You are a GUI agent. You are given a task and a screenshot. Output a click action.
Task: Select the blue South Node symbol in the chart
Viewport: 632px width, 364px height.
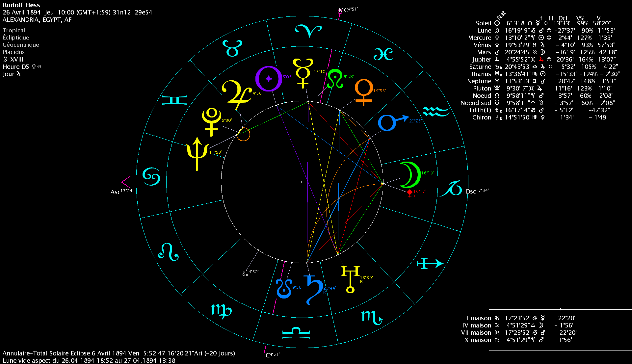pyautogui.click(x=284, y=289)
